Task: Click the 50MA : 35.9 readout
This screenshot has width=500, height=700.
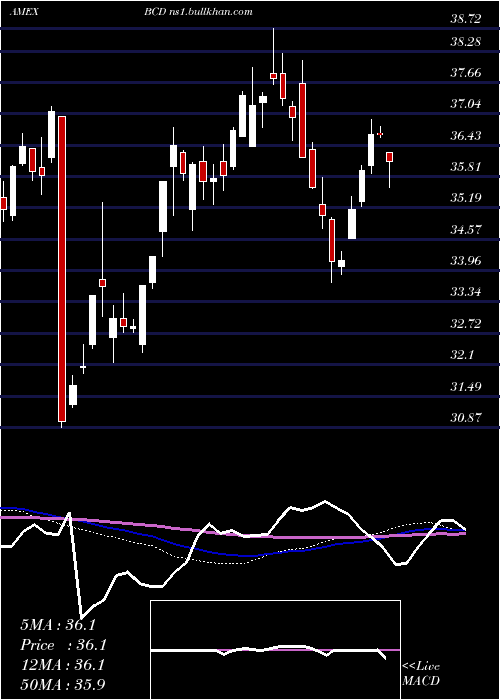Action: pyautogui.click(x=63, y=685)
